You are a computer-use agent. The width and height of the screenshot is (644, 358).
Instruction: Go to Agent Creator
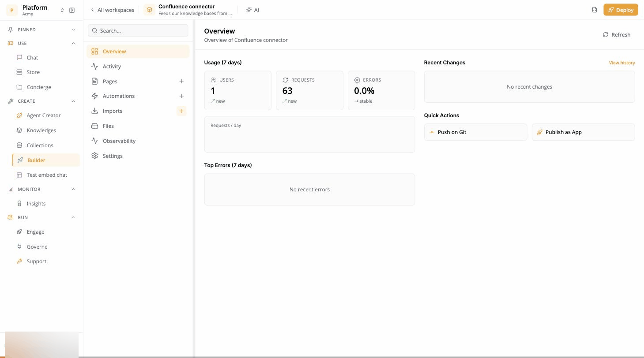click(43, 116)
